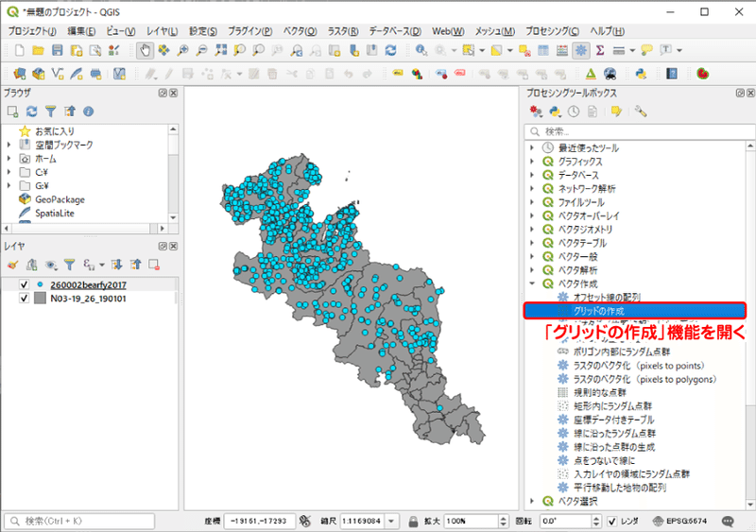Click the Zoom Full extent tool
Image resolution: width=756 pixels, height=532 pixels.
[x=221, y=50]
